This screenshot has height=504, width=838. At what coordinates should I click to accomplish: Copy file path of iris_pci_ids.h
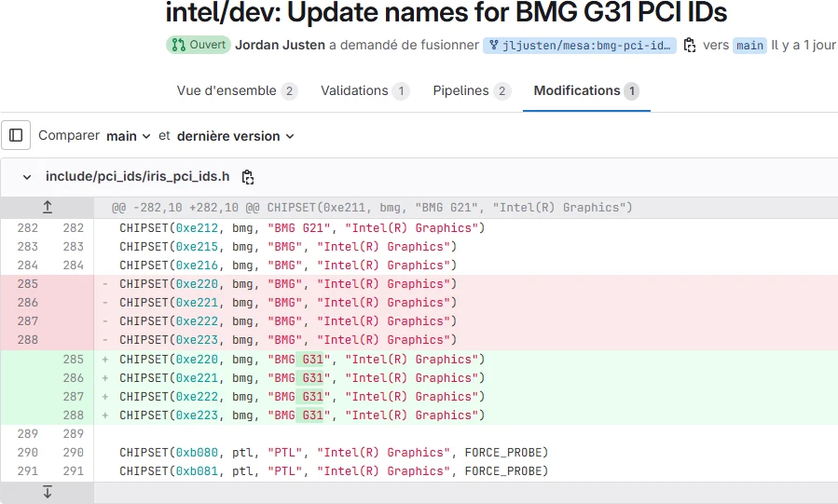pos(247,177)
